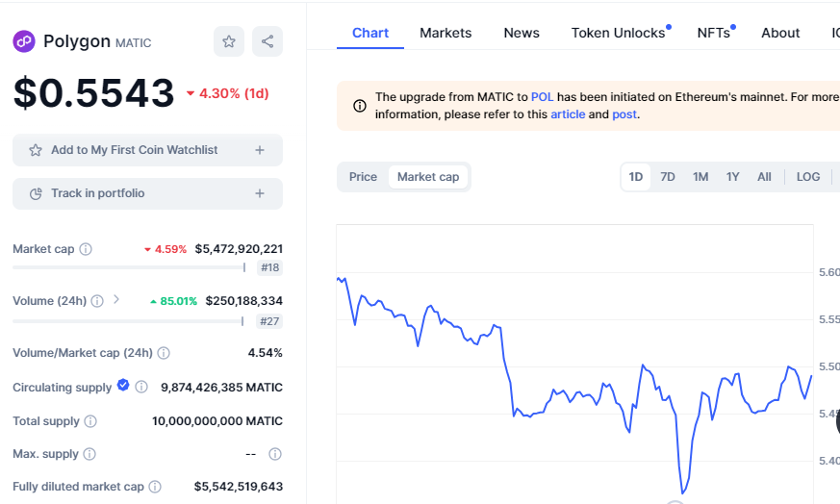Click the plus on Add to Watchlist
Screen dimensions: 840x504
[260, 150]
